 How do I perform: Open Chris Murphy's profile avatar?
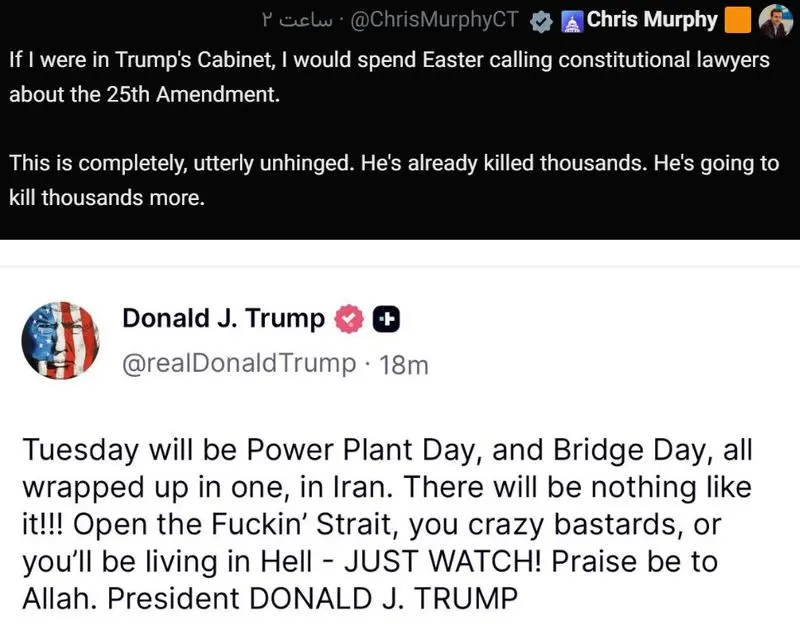click(x=776, y=20)
